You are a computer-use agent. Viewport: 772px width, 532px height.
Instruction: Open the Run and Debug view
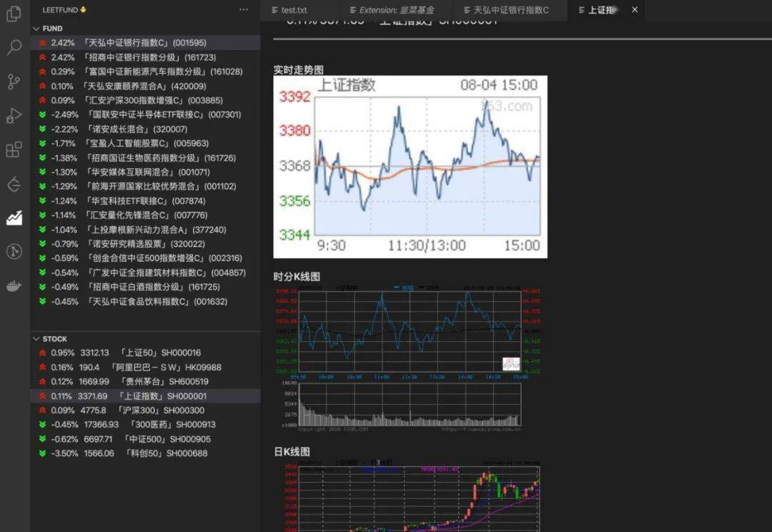coord(14,116)
